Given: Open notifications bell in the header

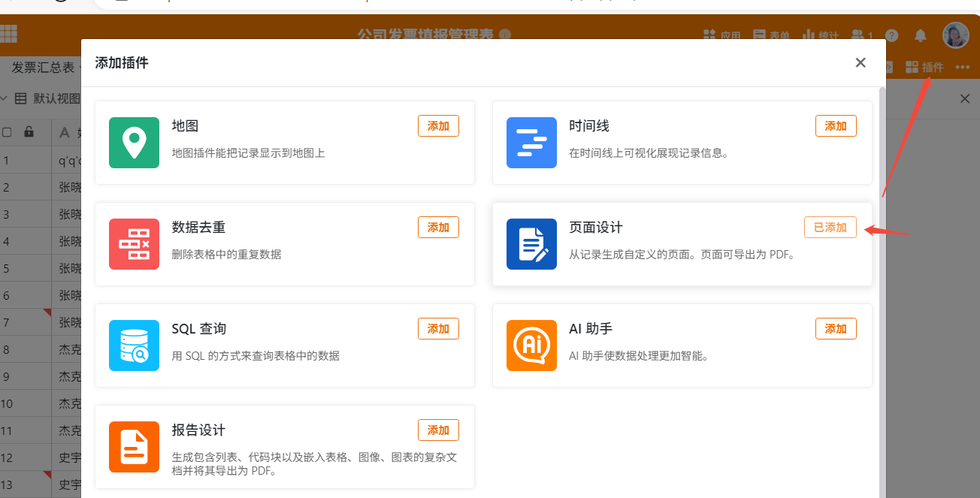Looking at the screenshot, I should click(x=920, y=35).
